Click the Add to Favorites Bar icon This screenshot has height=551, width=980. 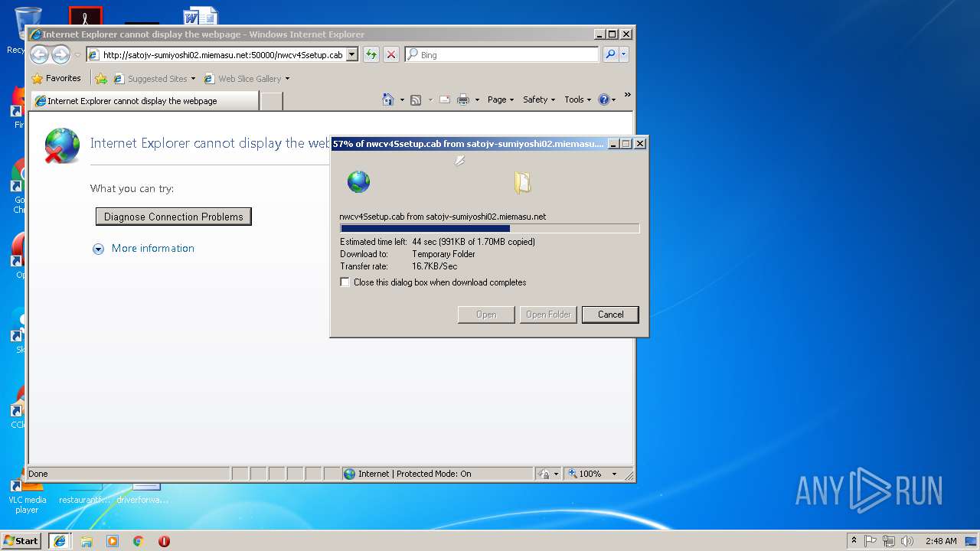pyautogui.click(x=101, y=78)
